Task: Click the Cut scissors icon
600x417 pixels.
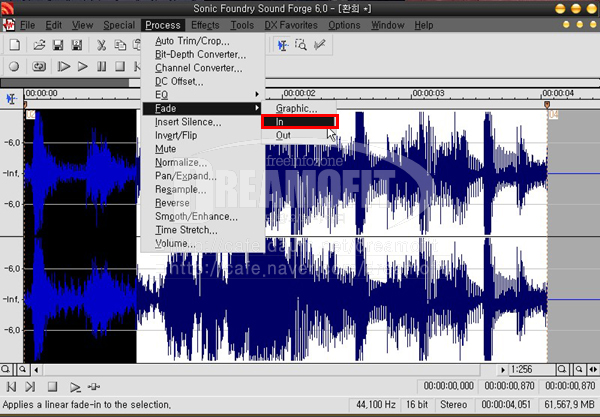Action: [101, 45]
